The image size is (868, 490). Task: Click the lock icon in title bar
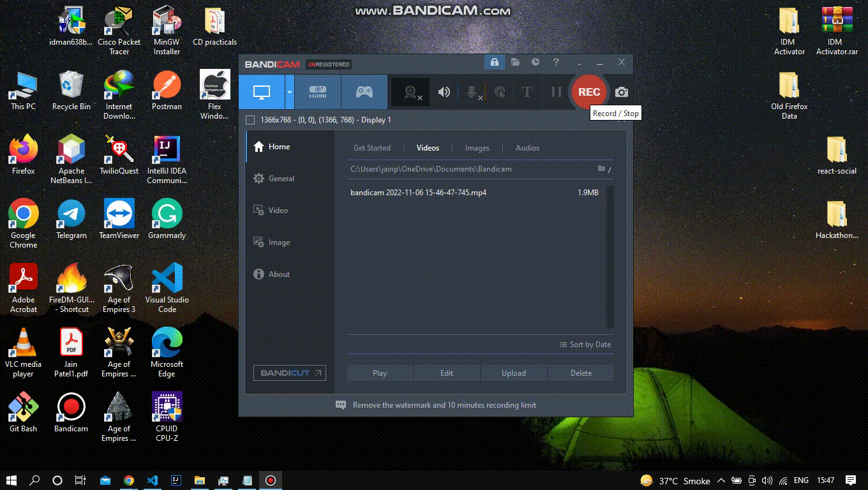(x=494, y=63)
